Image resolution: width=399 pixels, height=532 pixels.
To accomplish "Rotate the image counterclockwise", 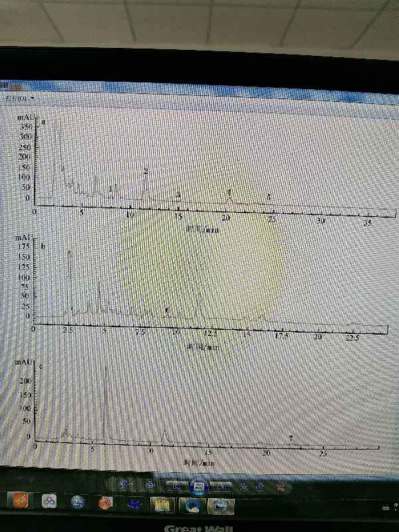I will point(244,485).
